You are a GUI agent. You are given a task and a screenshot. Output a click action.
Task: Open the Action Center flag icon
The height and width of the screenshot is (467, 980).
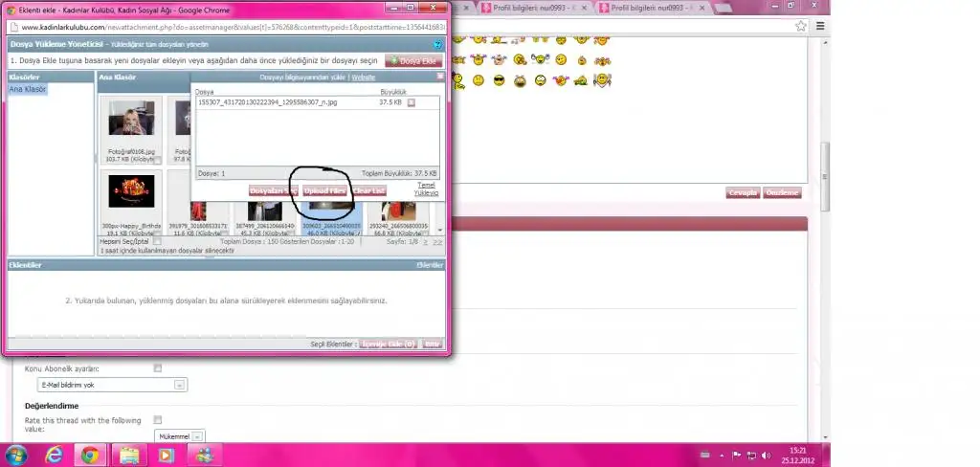pyautogui.click(x=736, y=456)
